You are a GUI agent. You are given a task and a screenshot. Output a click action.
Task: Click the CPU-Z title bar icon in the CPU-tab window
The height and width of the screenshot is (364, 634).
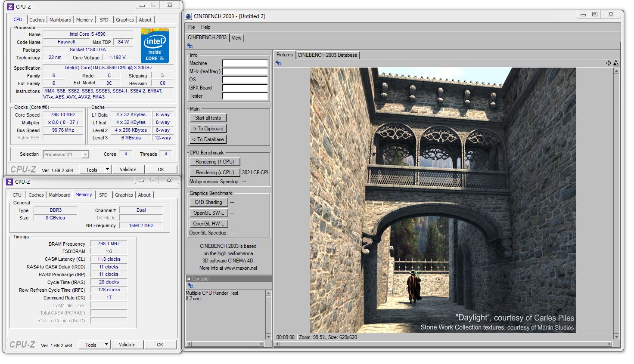pos(10,6)
